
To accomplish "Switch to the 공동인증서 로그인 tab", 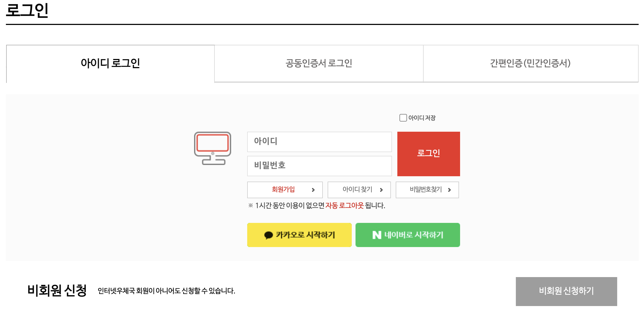I will [319, 64].
